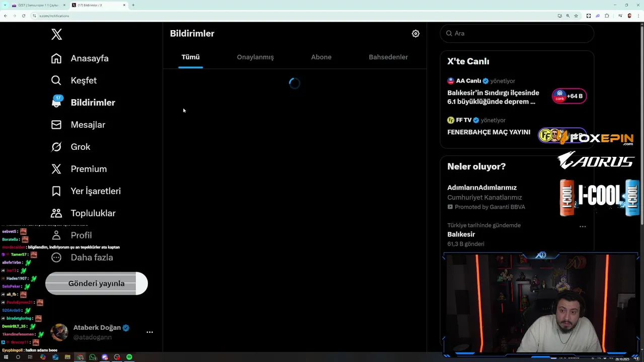Open Profil in the sidebar
The height and width of the screenshot is (362, 644).
(71, 235)
